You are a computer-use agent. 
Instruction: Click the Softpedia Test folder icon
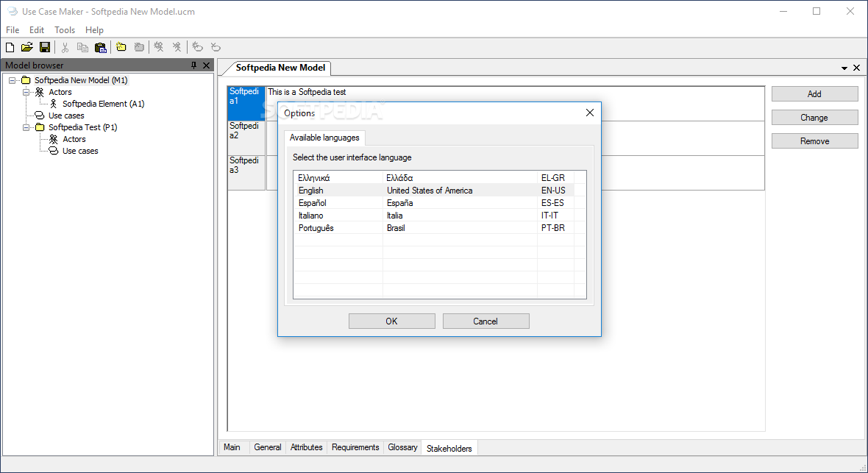40,127
